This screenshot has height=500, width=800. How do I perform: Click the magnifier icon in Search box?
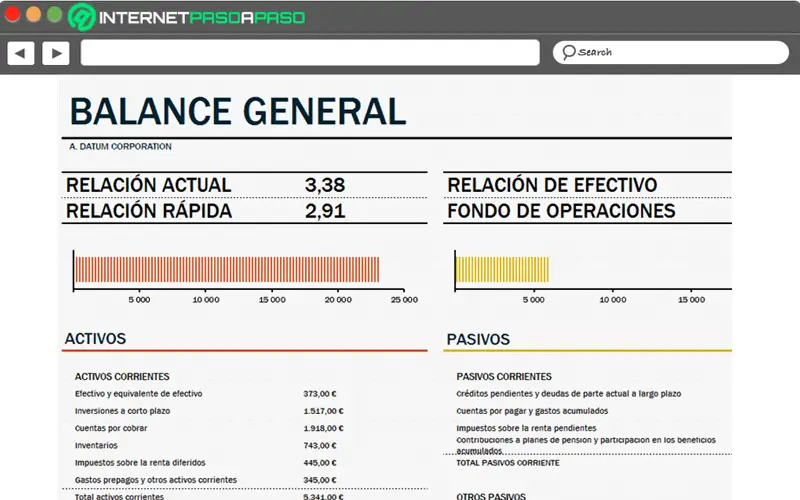pos(568,52)
